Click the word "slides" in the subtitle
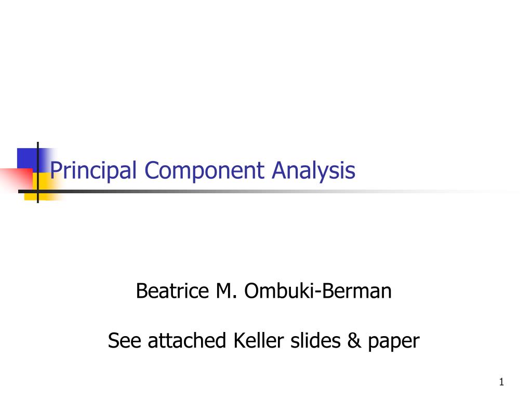Viewport: 532px width, 399px height. (x=315, y=340)
